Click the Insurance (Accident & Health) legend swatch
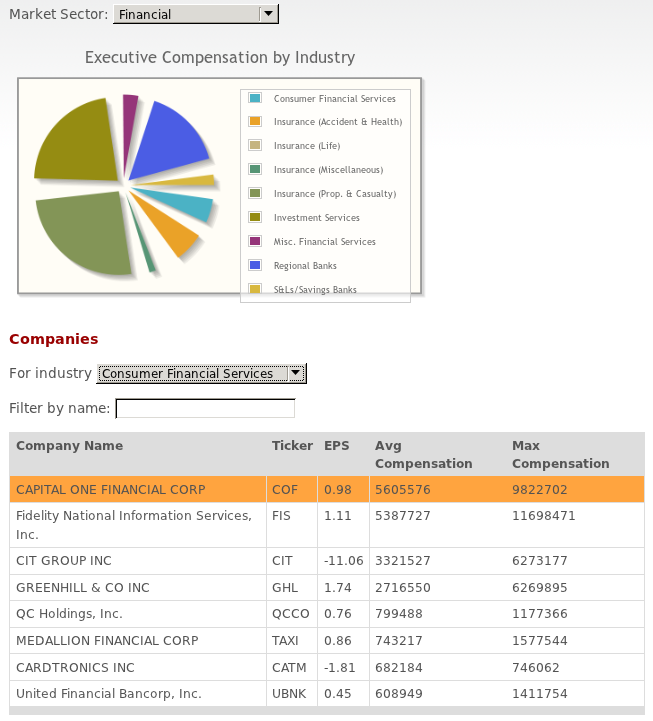The width and height of the screenshot is (653, 721). (255, 121)
